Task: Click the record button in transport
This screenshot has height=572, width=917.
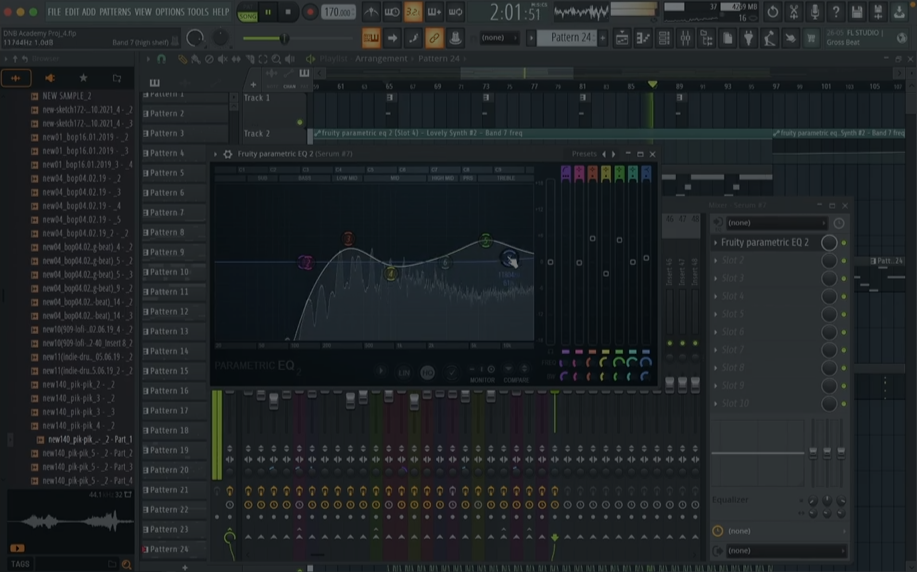Action: point(309,12)
